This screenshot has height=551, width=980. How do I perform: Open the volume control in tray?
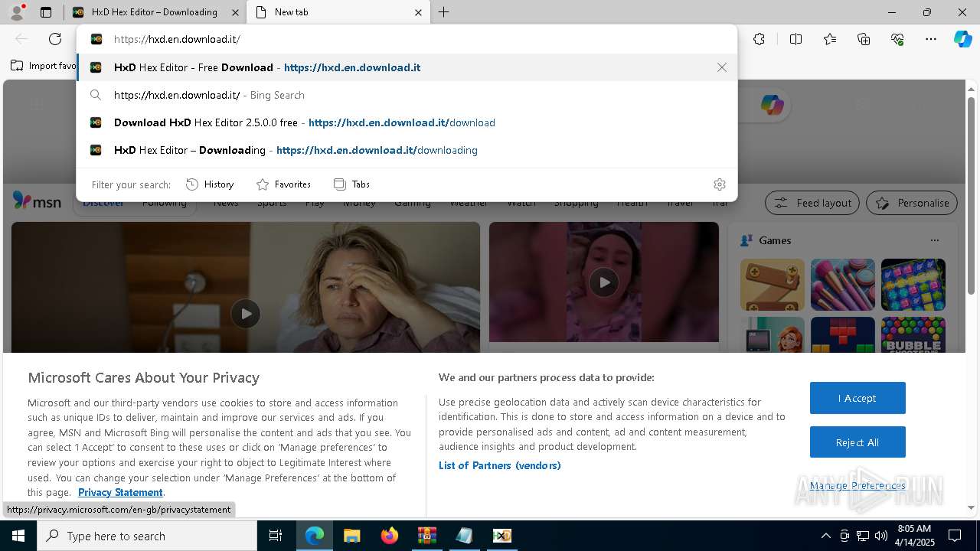pos(880,536)
